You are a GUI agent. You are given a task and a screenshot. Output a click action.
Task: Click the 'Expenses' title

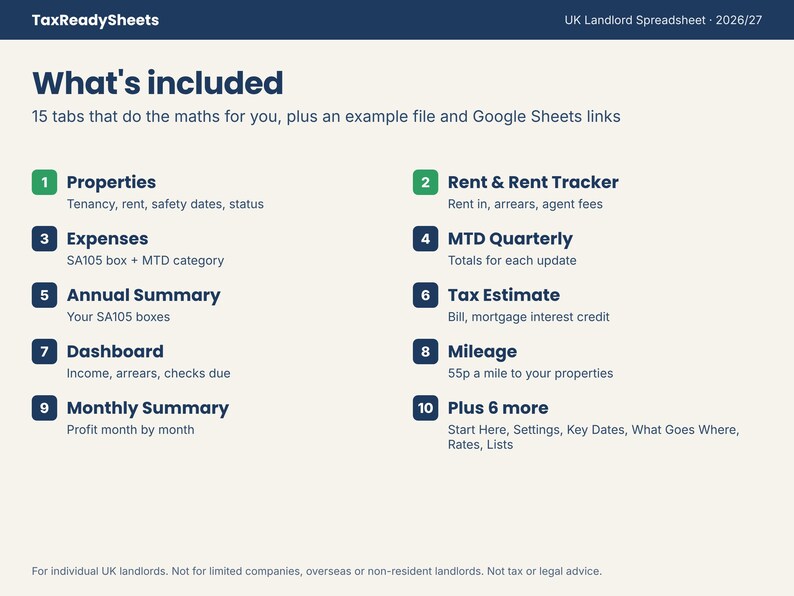pyautogui.click(x=107, y=239)
